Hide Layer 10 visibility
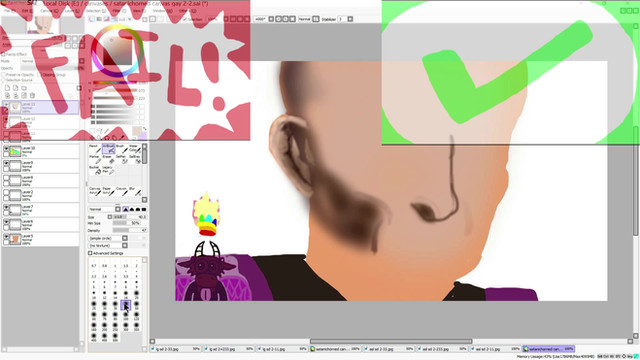This screenshot has height=360, width=640. click(x=6, y=149)
